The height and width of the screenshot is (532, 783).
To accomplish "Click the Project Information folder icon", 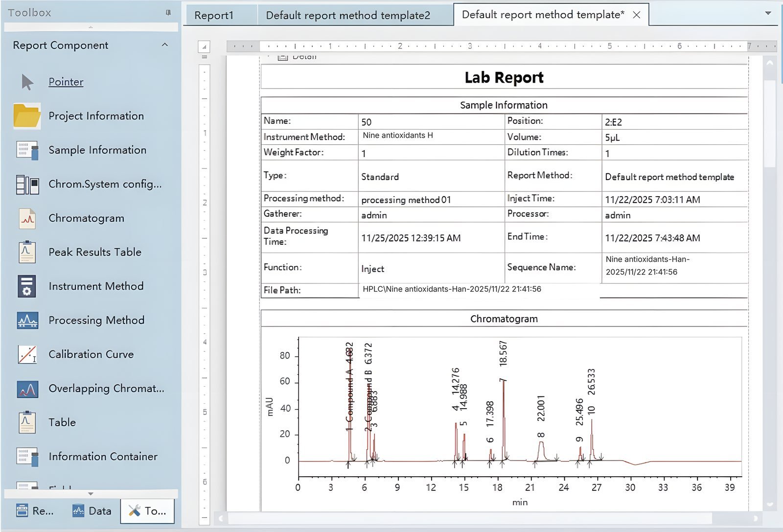I will (x=27, y=116).
